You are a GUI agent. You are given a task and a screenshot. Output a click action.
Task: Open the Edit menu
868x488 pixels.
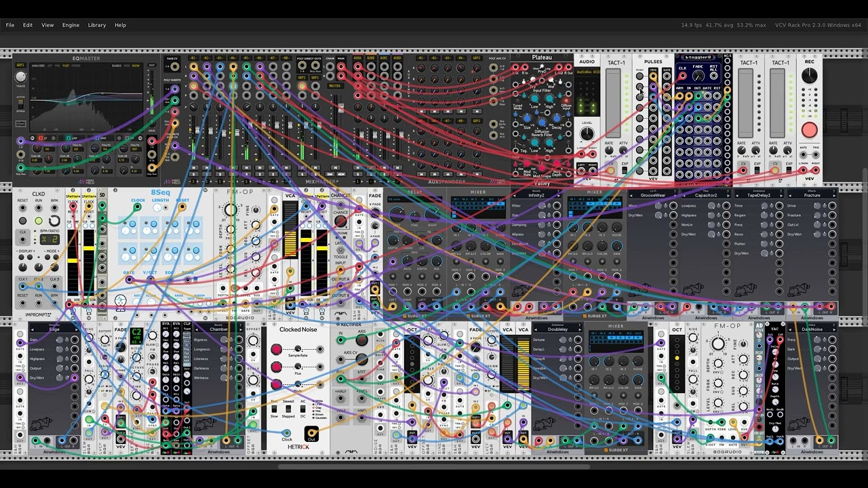28,25
